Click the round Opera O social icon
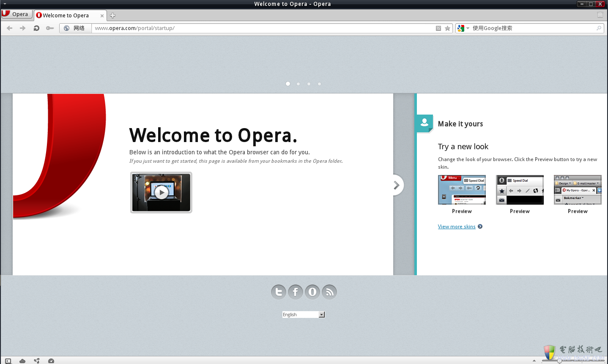 click(312, 292)
